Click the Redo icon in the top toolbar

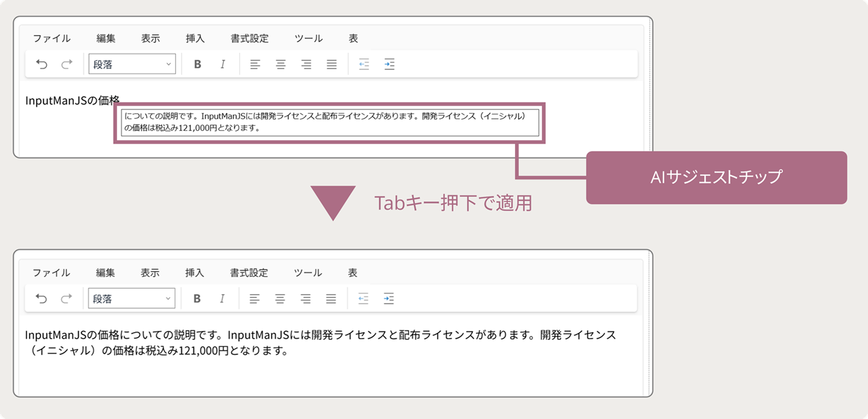[66, 64]
